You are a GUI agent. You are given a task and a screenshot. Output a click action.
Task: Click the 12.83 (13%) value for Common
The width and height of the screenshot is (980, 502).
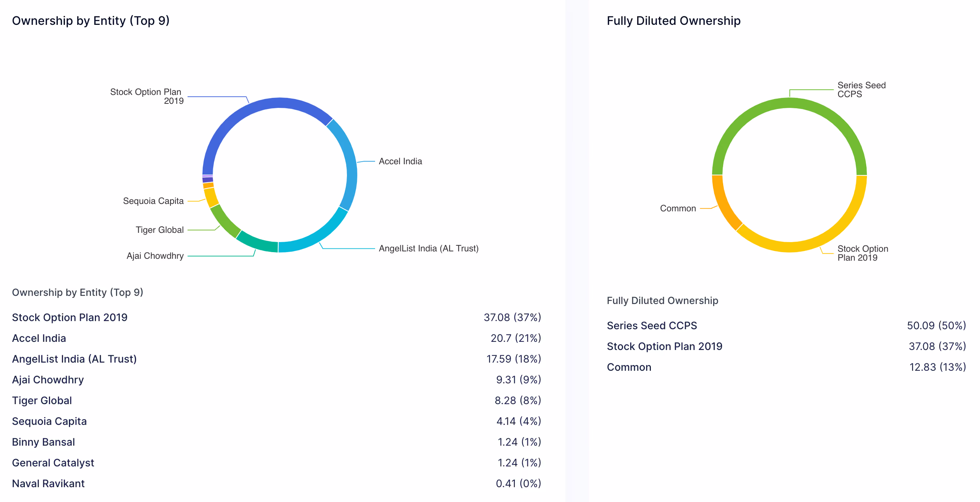click(937, 367)
